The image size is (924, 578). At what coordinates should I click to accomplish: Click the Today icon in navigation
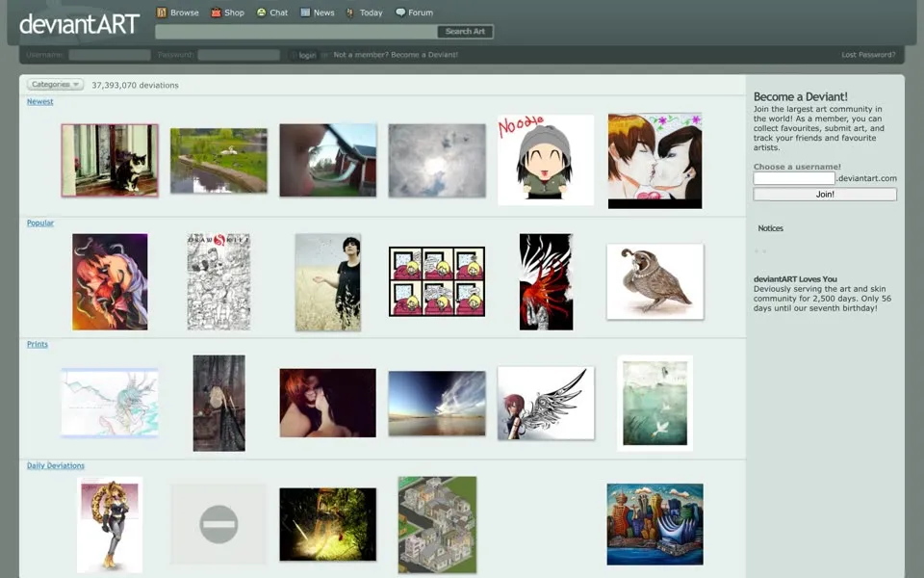point(350,13)
